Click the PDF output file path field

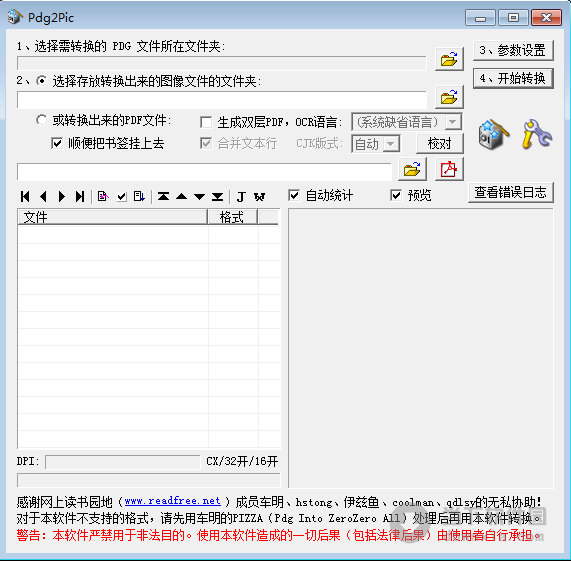point(204,171)
